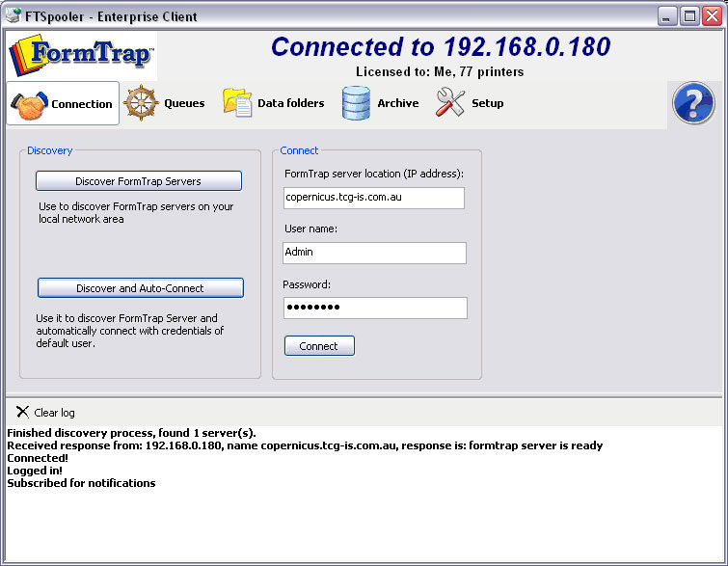Select the Password input box

374,308
